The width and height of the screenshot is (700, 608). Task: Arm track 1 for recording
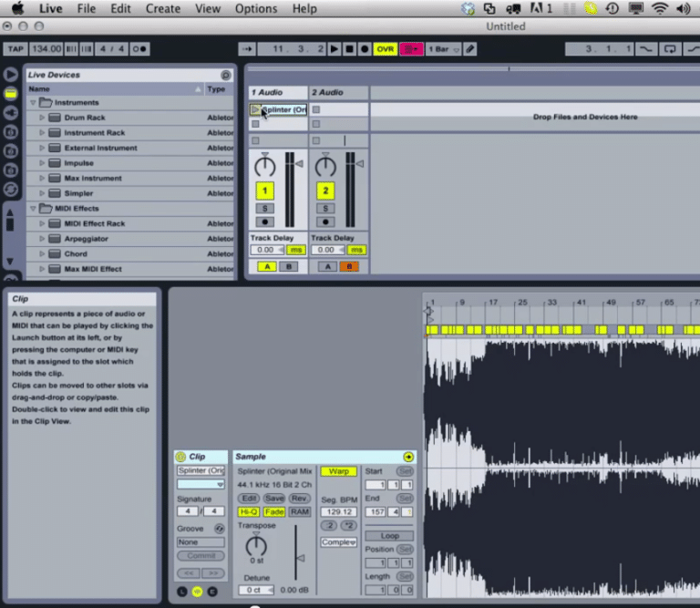click(x=264, y=222)
